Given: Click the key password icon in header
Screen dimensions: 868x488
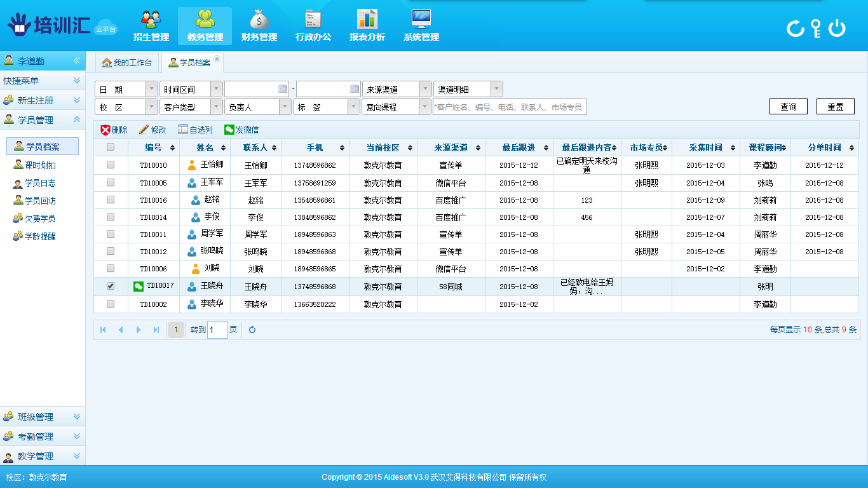Looking at the screenshot, I should tap(816, 28).
